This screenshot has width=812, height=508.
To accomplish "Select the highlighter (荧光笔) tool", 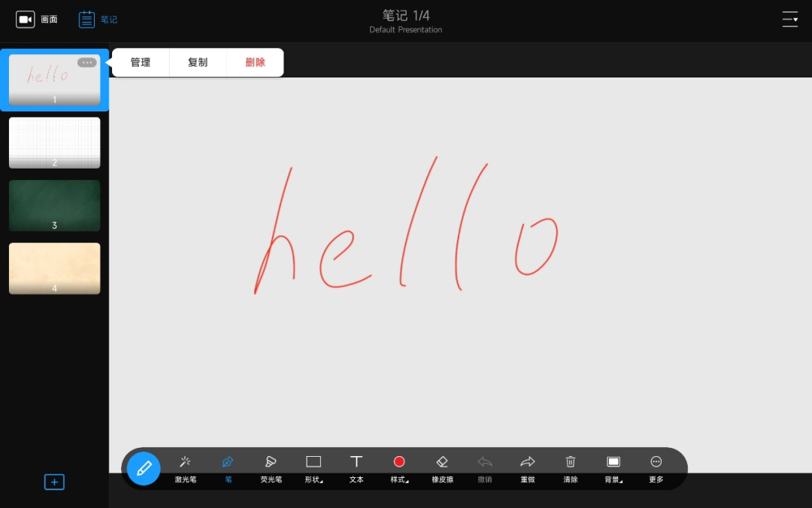I will (x=271, y=467).
